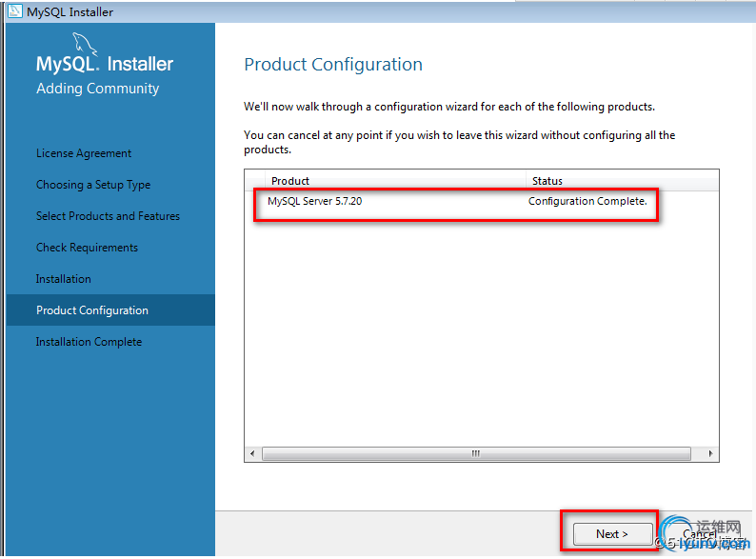Click the MySQL dolphin logo

(x=85, y=44)
